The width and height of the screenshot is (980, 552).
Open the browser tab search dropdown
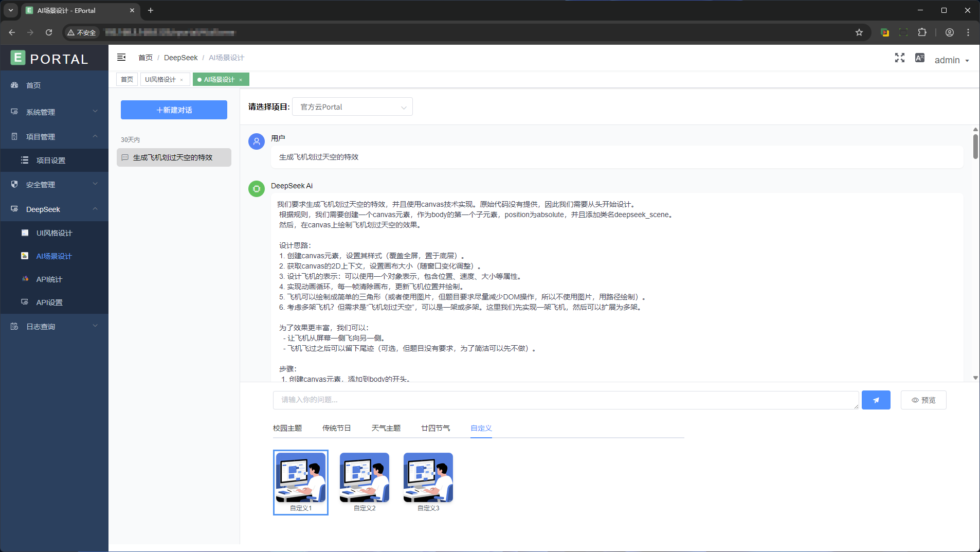tap(10, 10)
